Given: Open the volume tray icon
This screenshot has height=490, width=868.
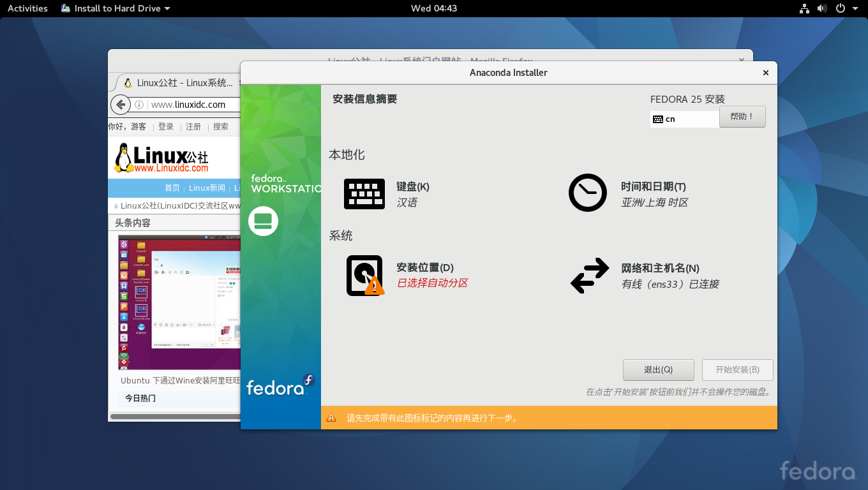Looking at the screenshot, I should (x=822, y=8).
